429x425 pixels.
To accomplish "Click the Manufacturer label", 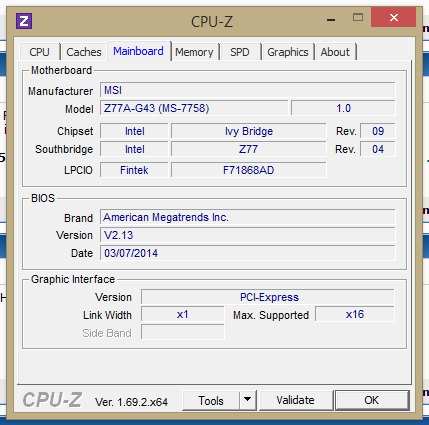I will click(x=60, y=91).
